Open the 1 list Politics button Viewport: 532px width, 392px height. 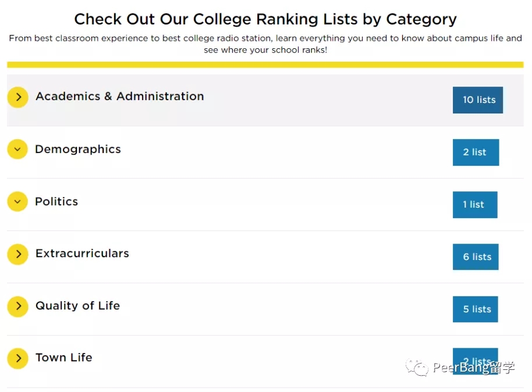pyautogui.click(x=475, y=205)
